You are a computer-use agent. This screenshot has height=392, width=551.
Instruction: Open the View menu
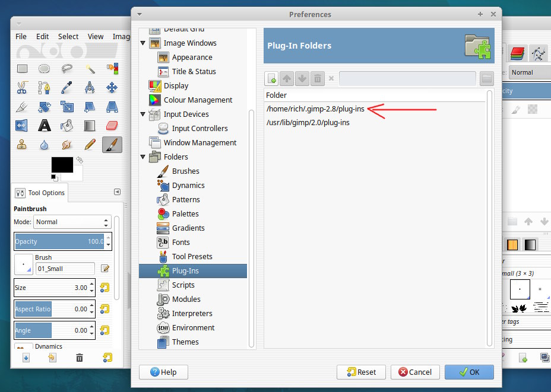point(96,37)
